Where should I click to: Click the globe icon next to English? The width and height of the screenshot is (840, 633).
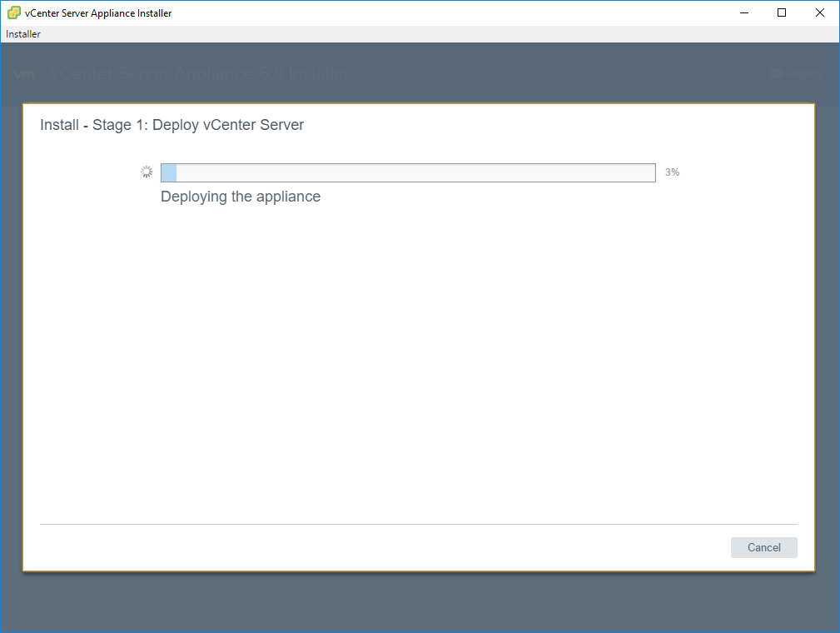point(777,74)
